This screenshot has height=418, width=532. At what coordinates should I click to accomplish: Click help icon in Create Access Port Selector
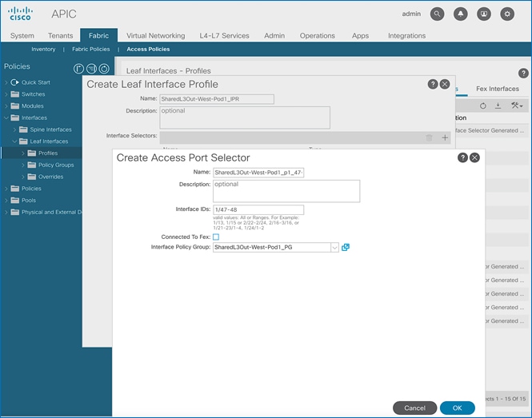pyautogui.click(x=462, y=157)
